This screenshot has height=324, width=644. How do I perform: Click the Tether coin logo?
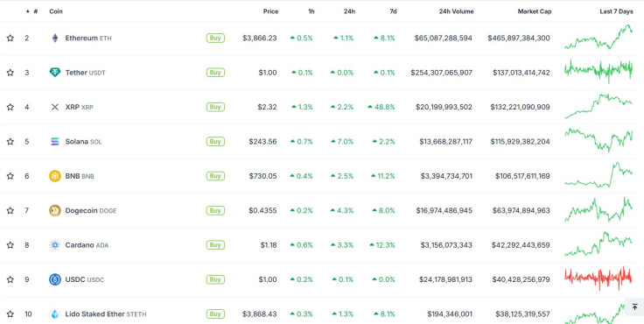click(55, 73)
